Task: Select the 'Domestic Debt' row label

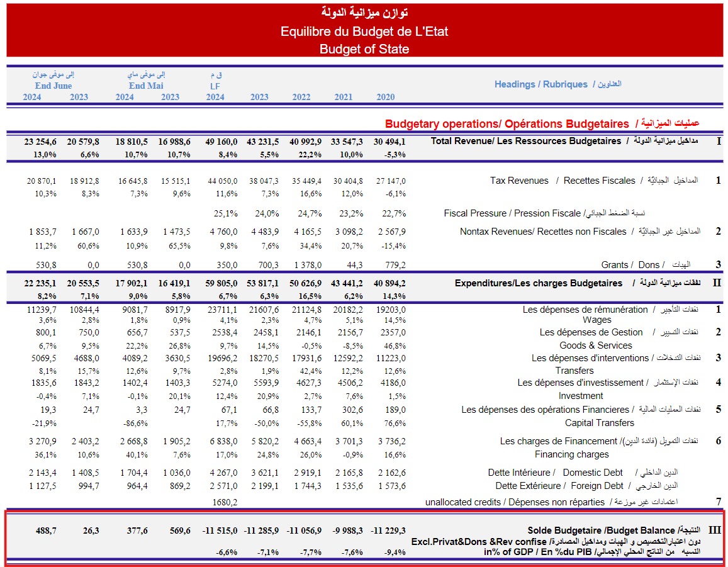Action: click(x=592, y=473)
